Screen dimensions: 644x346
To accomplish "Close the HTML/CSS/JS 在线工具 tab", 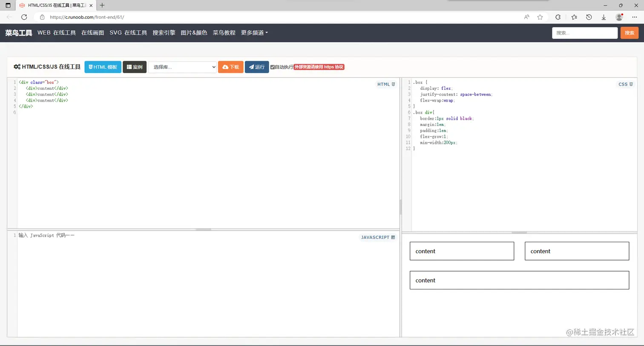I will [x=91, y=6].
